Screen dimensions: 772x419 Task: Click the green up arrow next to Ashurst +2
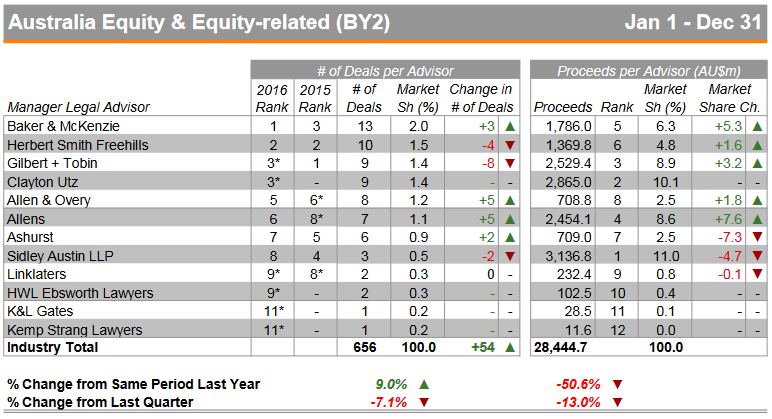coord(510,237)
